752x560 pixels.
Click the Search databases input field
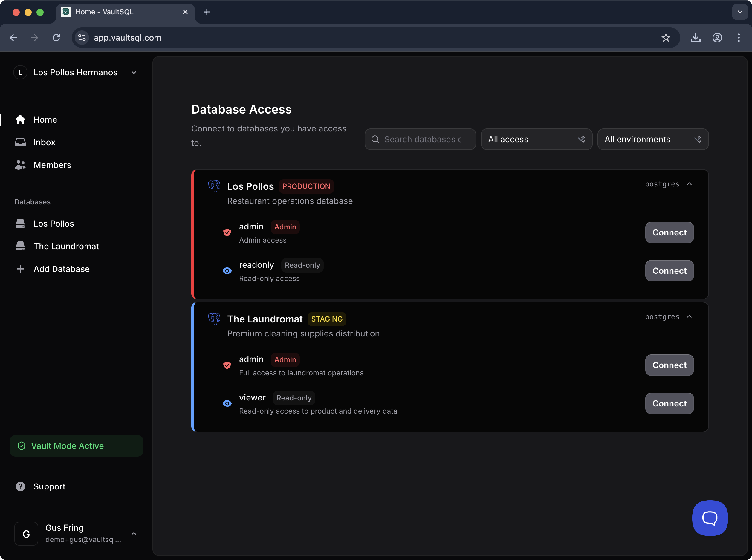pos(420,139)
